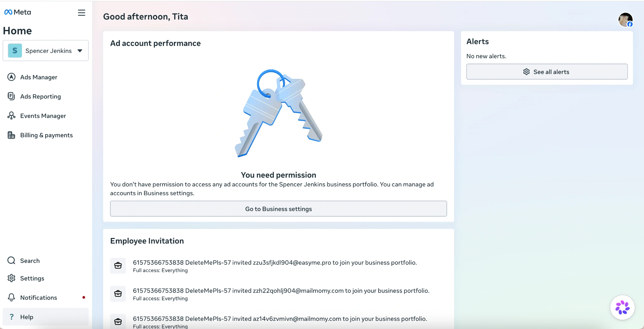Open Help menu item
The image size is (644, 329).
click(x=46, y=317)
